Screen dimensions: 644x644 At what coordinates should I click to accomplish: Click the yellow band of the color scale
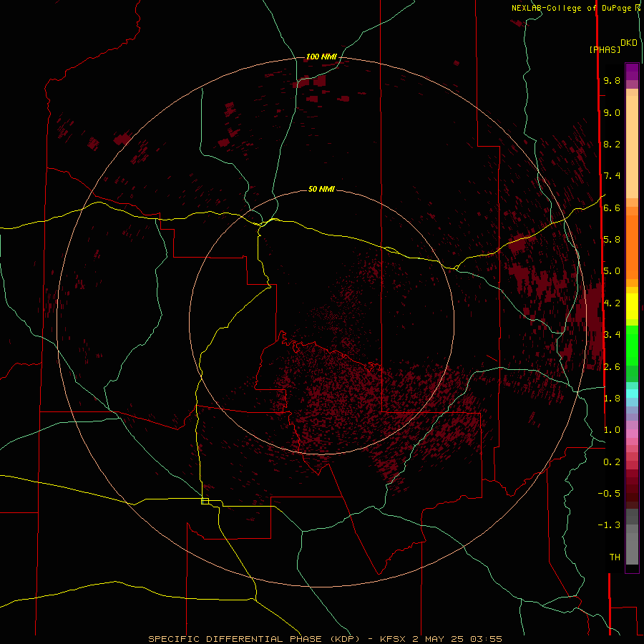click(x=632, y=306)
